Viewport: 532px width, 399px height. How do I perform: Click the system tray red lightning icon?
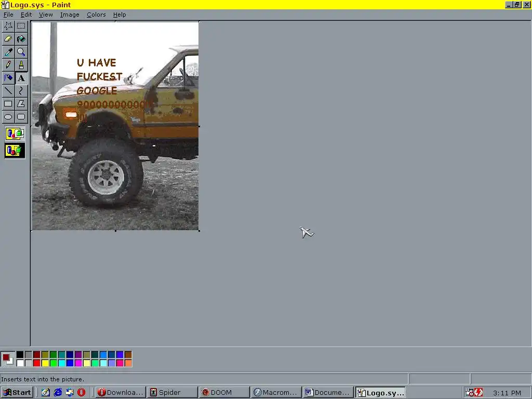pos(478,393)
